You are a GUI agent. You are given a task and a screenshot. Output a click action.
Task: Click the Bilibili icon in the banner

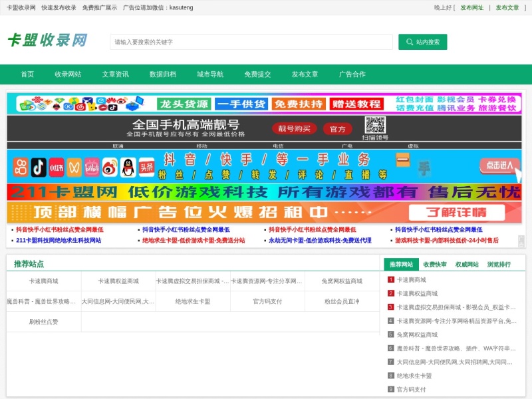point(92,167)
